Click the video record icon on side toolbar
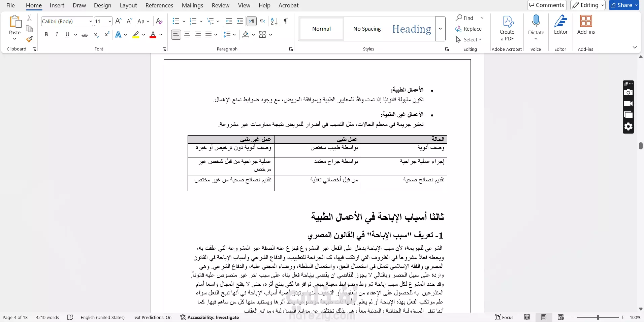 tap(629, 104)
